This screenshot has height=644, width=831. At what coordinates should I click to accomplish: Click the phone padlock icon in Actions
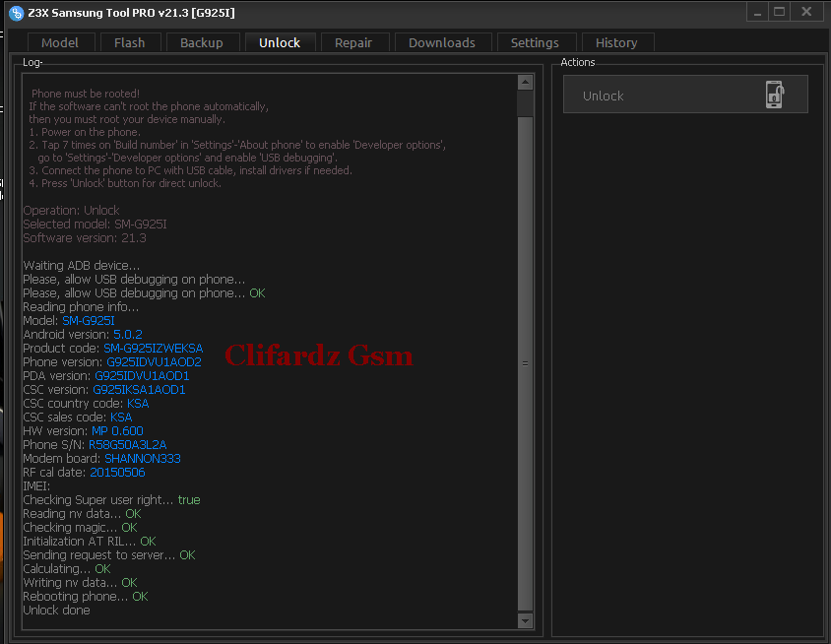pyautogui.click(x=775, y=96)
